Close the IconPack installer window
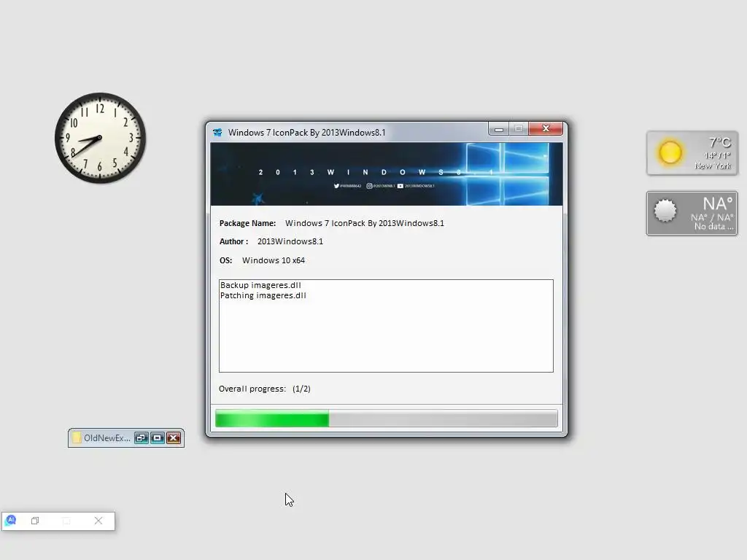 click(x=546, y=128)
